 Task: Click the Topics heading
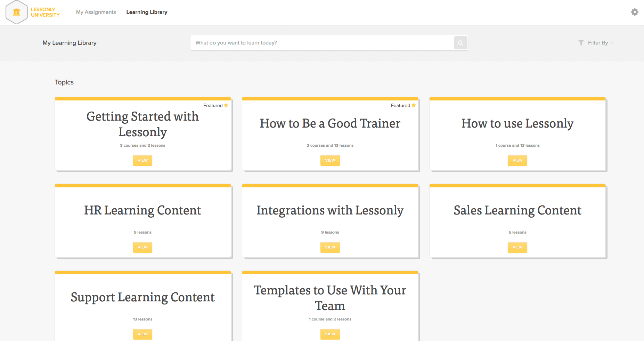pyautogui.click(x=64, y=82)
